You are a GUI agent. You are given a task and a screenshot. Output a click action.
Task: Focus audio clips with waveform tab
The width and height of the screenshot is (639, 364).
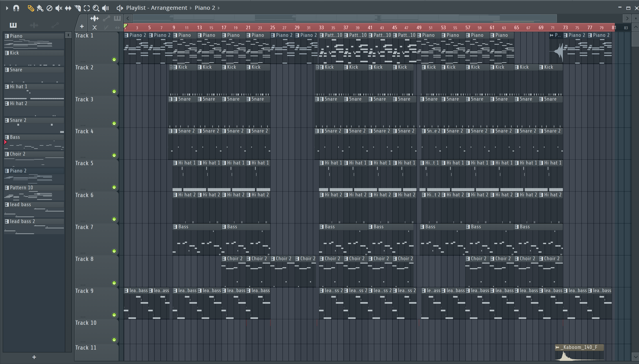95,18
